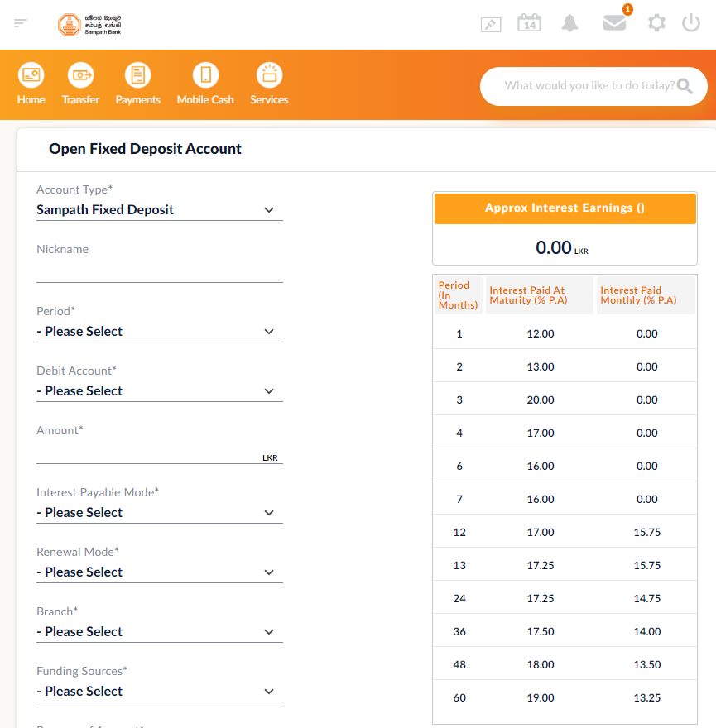
Task: Expand the Period dropdown
Action: pyautogui.click(x=160, y=332)
